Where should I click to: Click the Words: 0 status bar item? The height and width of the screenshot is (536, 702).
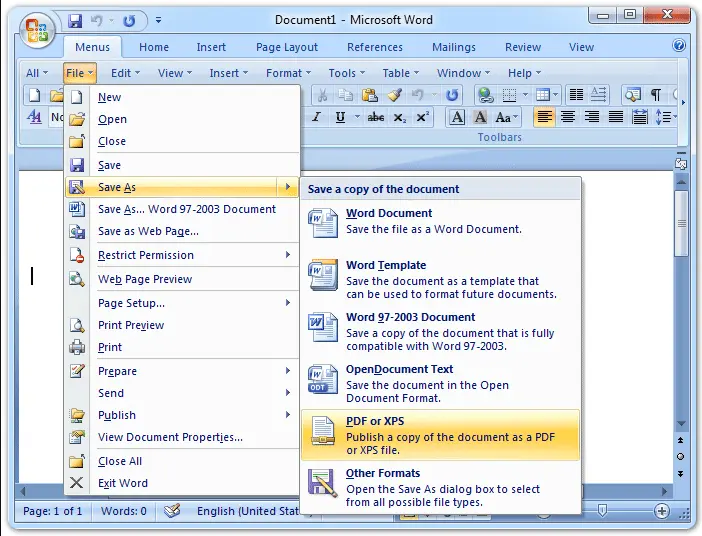pos(124,511)
